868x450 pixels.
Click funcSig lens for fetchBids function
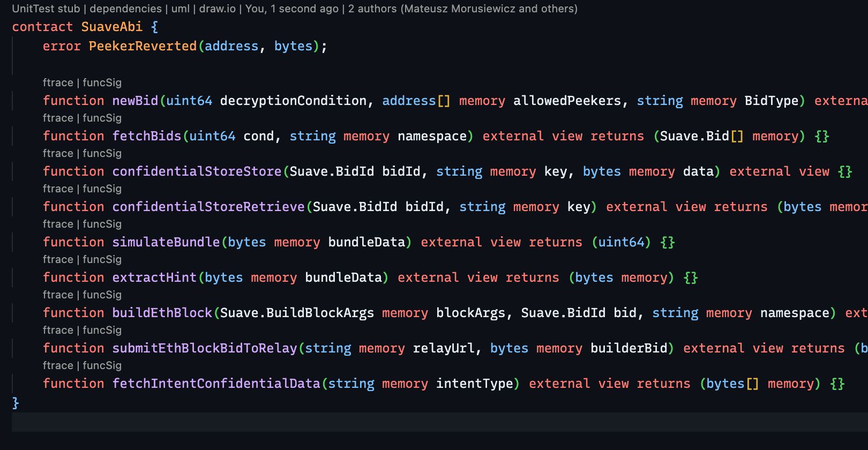(x=102, y=118)
